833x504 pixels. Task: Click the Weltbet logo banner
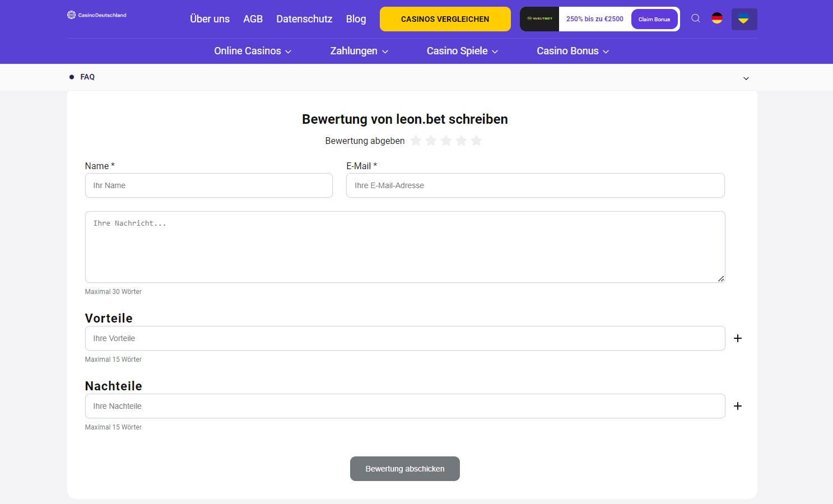click(x=539, y=19)
